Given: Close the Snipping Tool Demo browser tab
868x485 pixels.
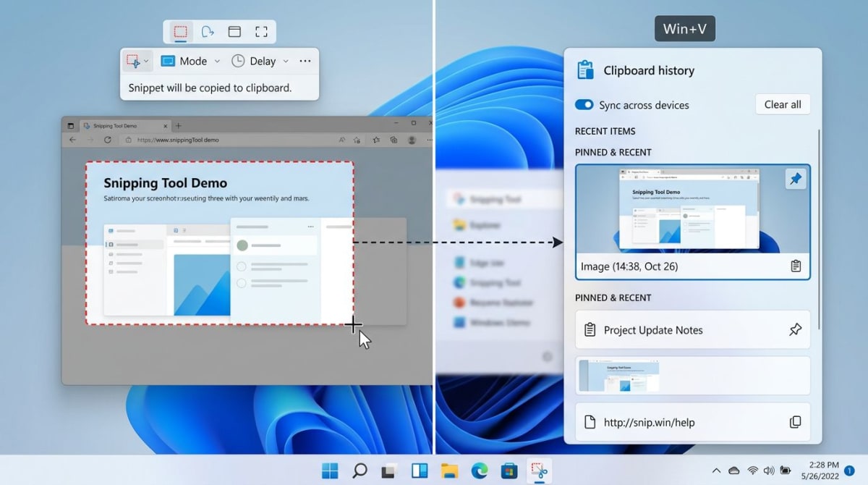Looking at the screenshot, I should click(x=166, y=125).
